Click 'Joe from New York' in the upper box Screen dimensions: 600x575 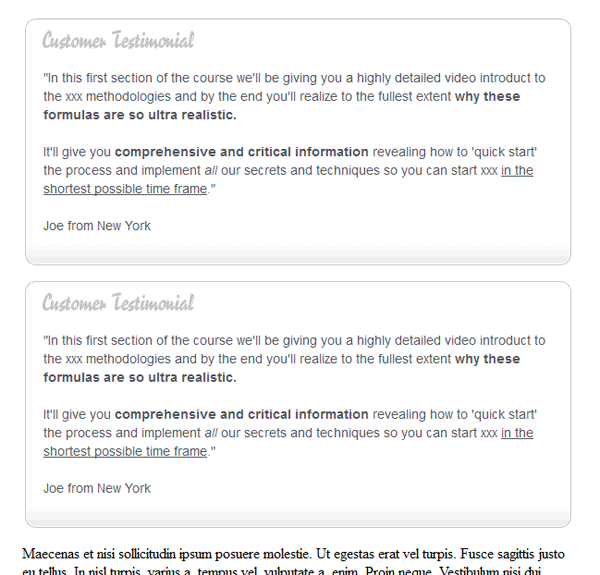[97, 226]
